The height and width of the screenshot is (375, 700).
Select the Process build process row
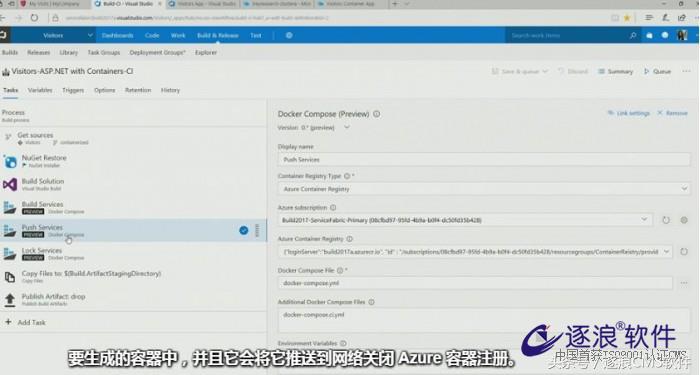tap(133, 116)
